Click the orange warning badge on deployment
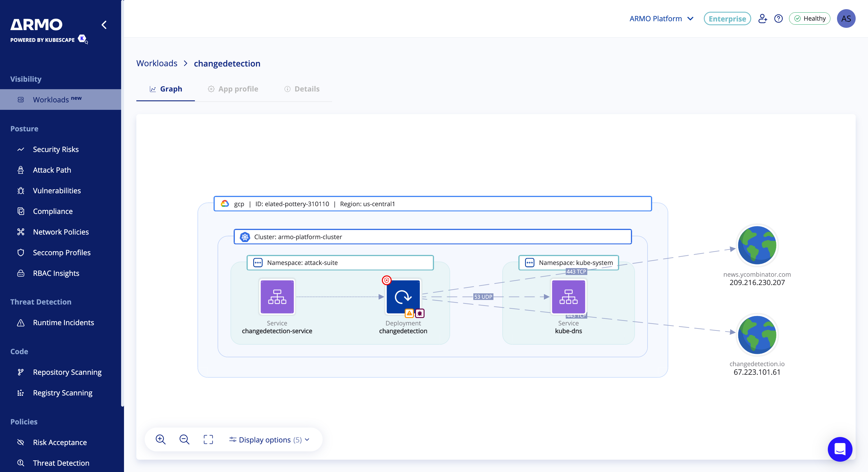868x472 pixels. tap(409, 313)
